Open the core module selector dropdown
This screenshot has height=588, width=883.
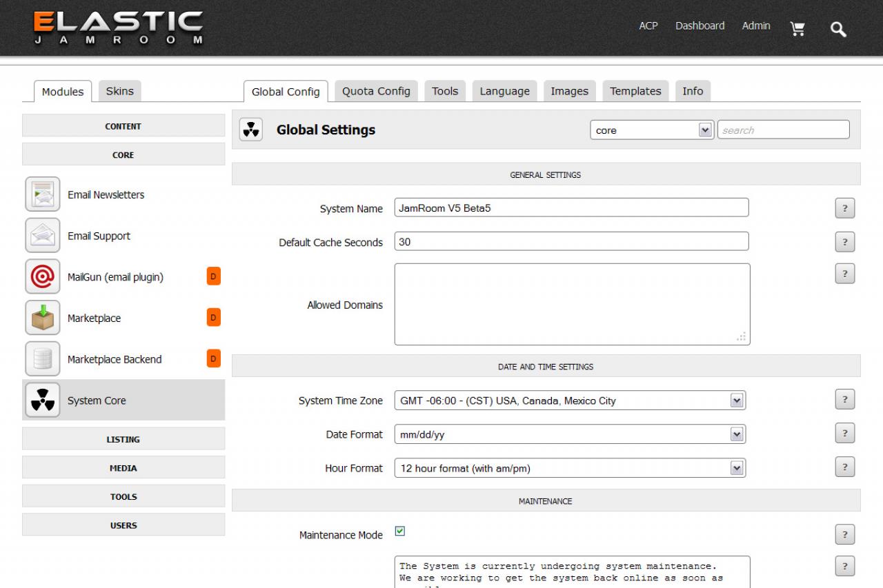[x=651, y=130]
